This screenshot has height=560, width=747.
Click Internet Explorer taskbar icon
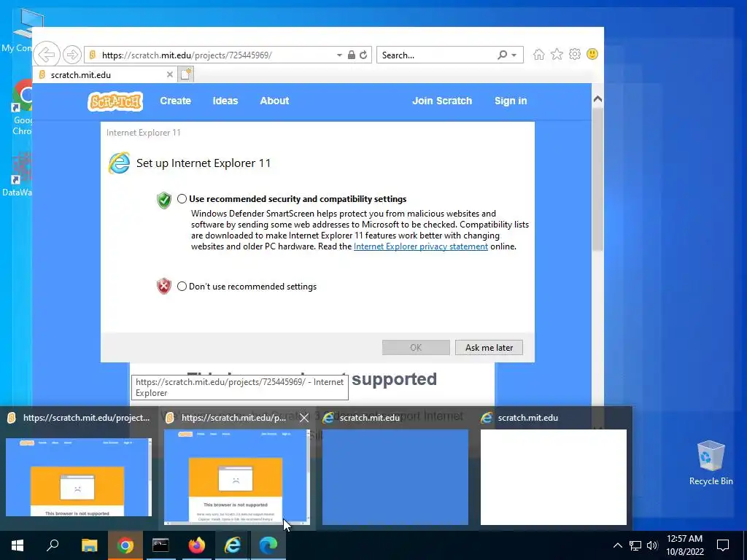233,545
